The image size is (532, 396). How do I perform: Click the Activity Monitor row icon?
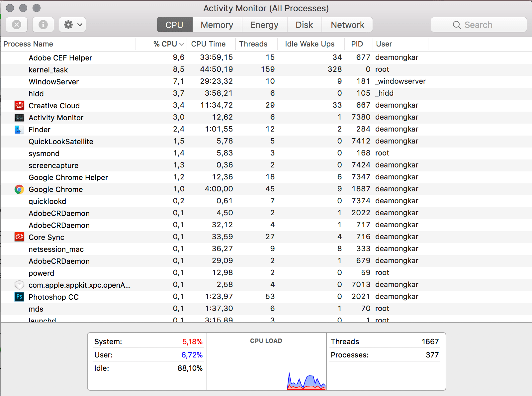coord(19,117)
